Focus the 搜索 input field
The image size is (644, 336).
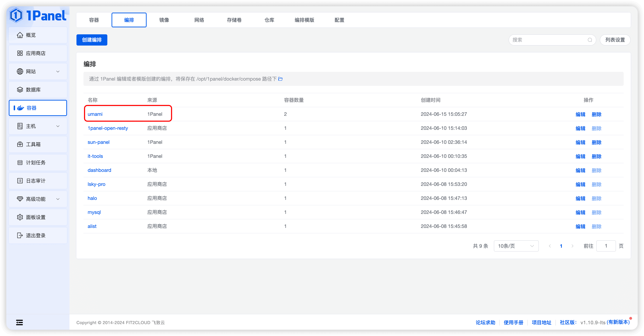tap(552, 40)
